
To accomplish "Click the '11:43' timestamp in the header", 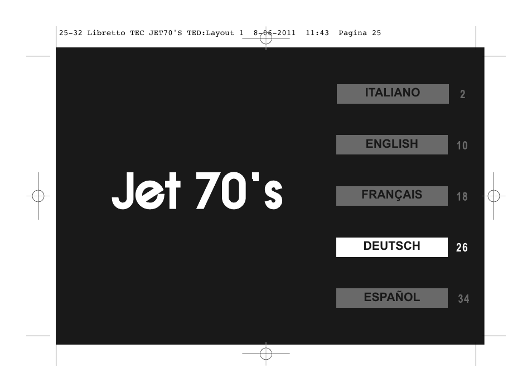I will click(317, 33).
